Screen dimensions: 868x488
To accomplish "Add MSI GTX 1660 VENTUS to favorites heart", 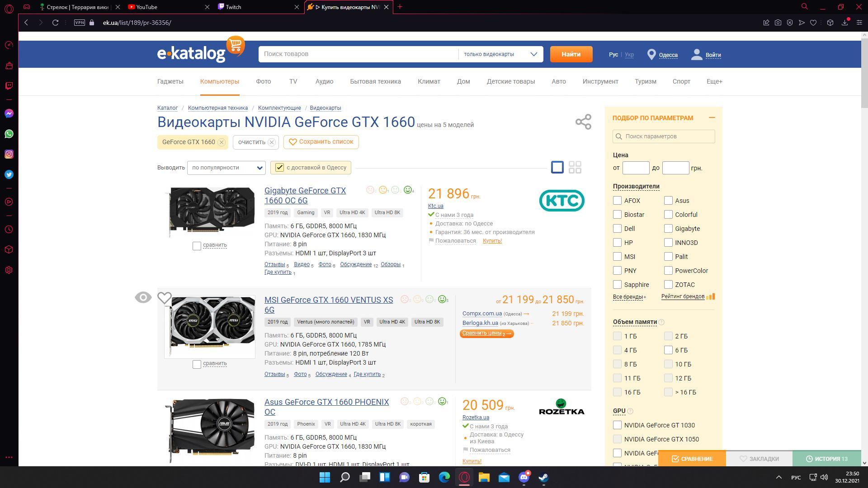I will point(165,298).
